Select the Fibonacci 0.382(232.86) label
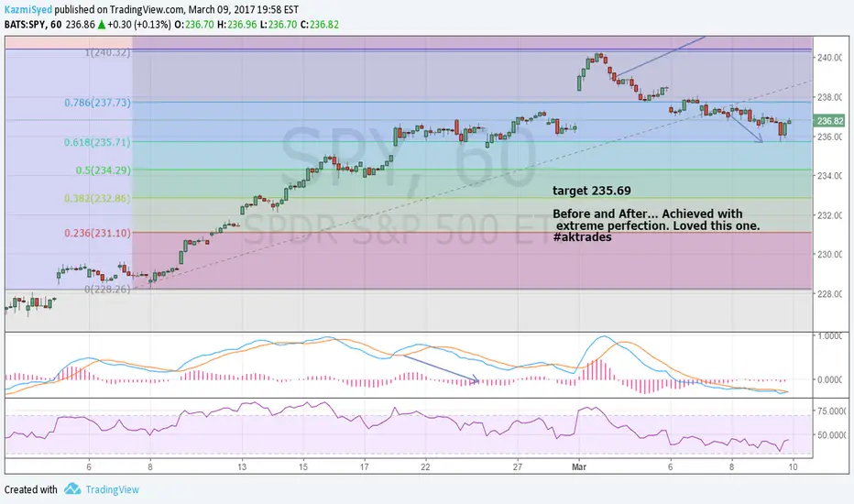This screenshot has height=504, width=854. [x=97, y=198]
